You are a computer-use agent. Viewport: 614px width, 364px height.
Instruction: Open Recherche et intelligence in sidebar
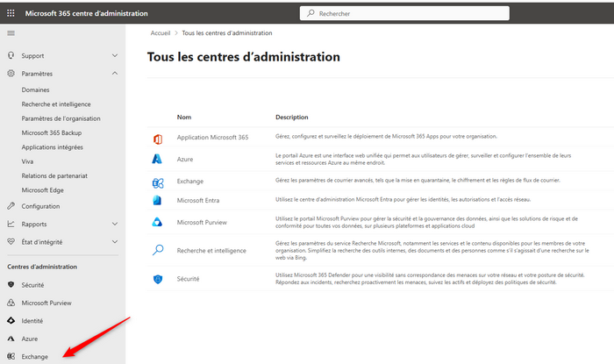(56, 104)
